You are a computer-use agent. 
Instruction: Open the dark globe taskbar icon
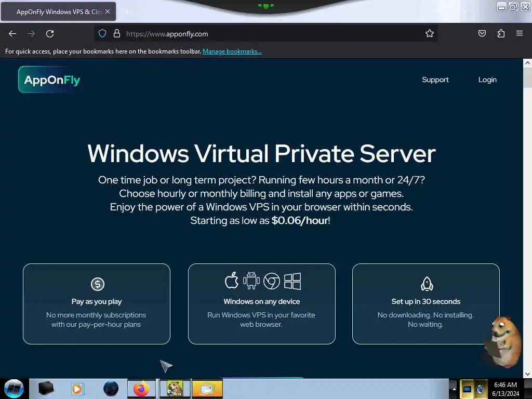click(111, 389)
